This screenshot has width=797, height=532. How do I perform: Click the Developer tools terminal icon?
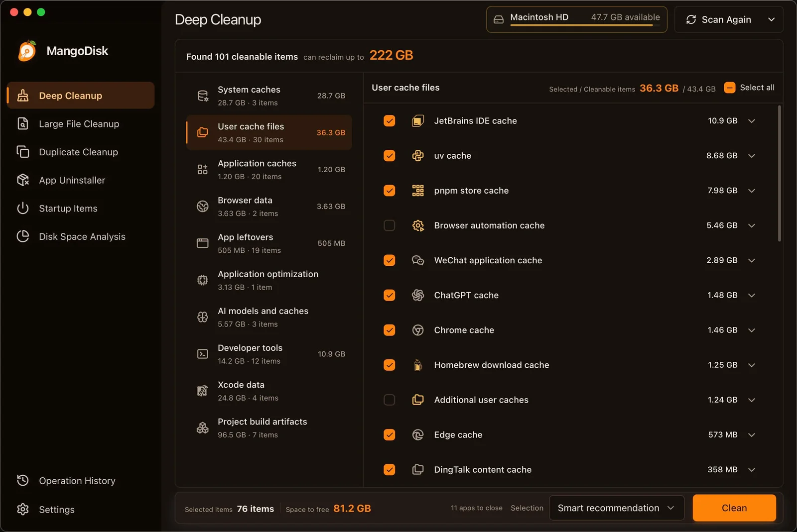202,354
